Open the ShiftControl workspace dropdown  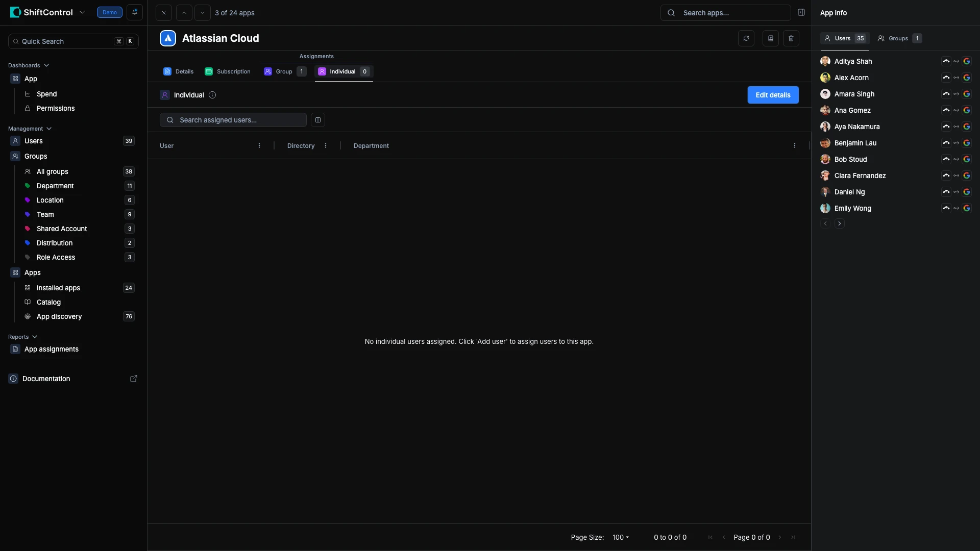82,12
